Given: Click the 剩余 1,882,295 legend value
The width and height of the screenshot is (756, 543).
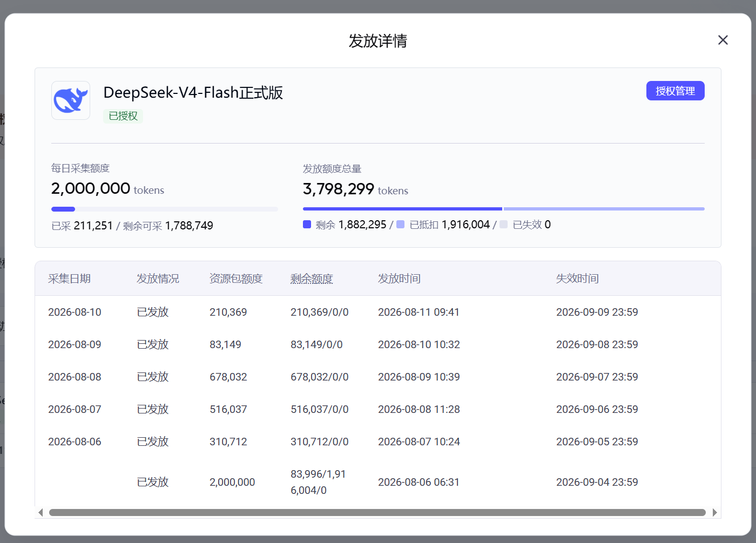Looking at the screenshot, I should [351, 225].
